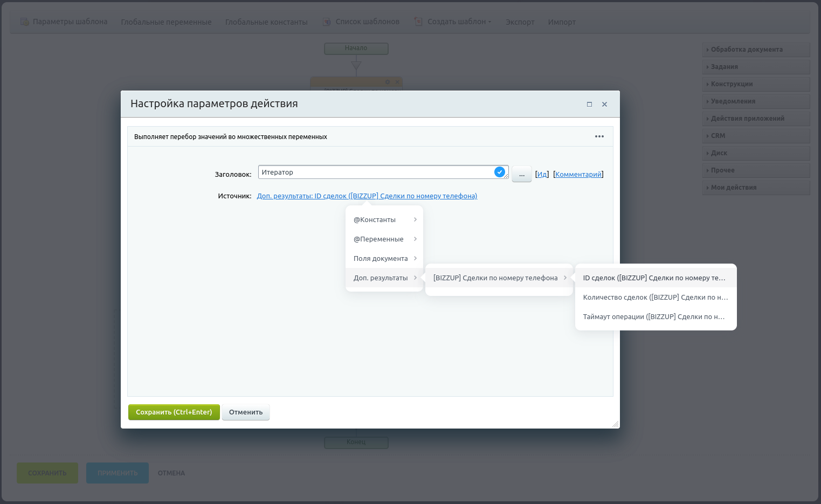
Task: Click Отменить button in dialog
Action: [246, 412]
